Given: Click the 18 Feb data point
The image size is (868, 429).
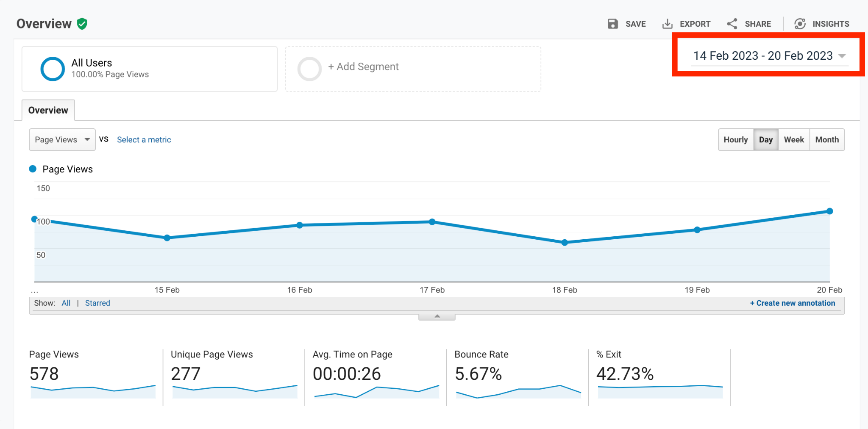Looking at the screenshot, I should pos(565,243).
